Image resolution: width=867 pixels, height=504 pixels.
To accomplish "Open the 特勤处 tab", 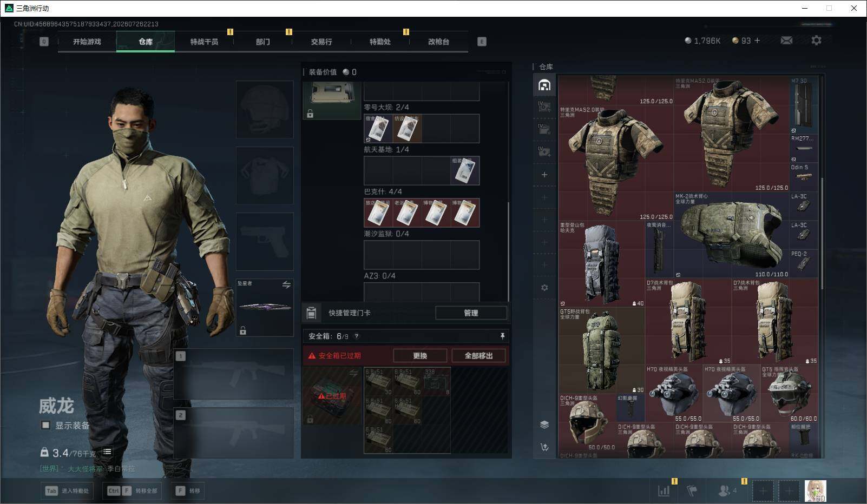I will click(x=380, y=42).
